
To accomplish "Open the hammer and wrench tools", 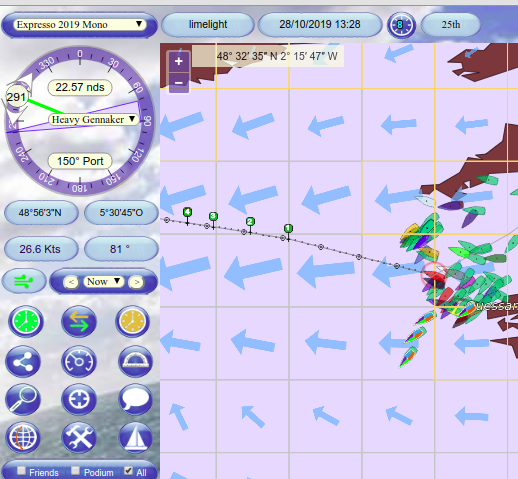I will tap(79, 437).
